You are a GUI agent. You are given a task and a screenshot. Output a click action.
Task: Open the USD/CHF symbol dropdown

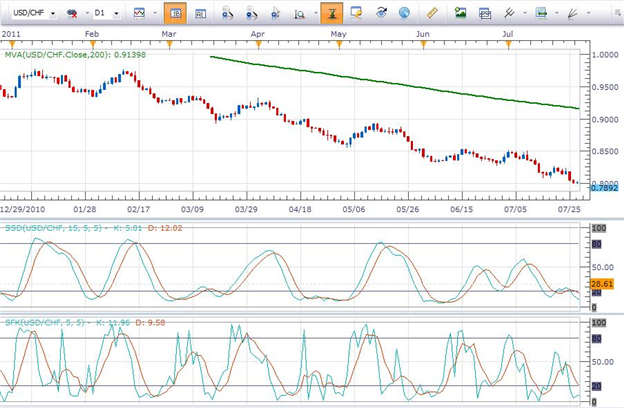pyautogui.click(x=53, y=14)
